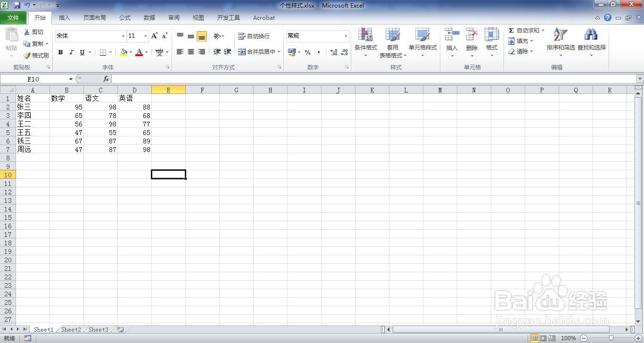Screen dimensions: 644x343
Task: Open number format dropdown (常规)
Action: (346, 36)
